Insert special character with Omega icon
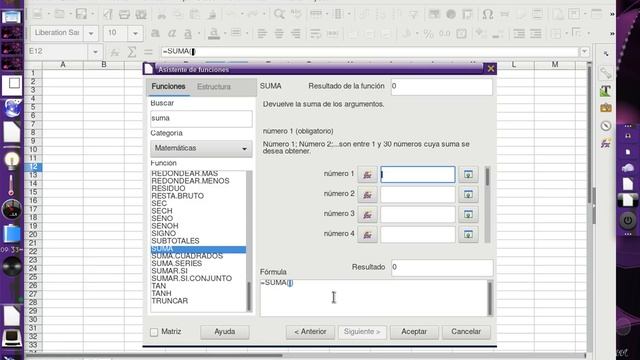Image resolution: width=640 pixels, height=360 pixels. (487, 14)
